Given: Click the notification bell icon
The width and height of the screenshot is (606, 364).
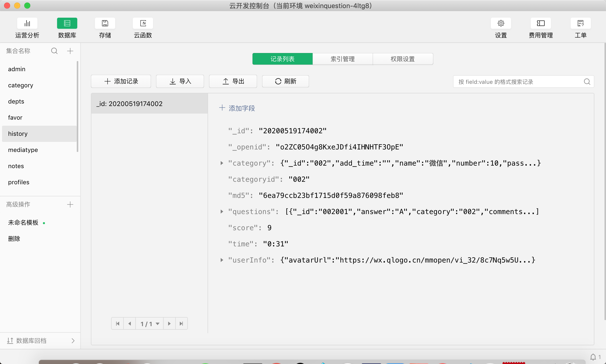Looking at the screenshot, I should click(x=593, y=357).
